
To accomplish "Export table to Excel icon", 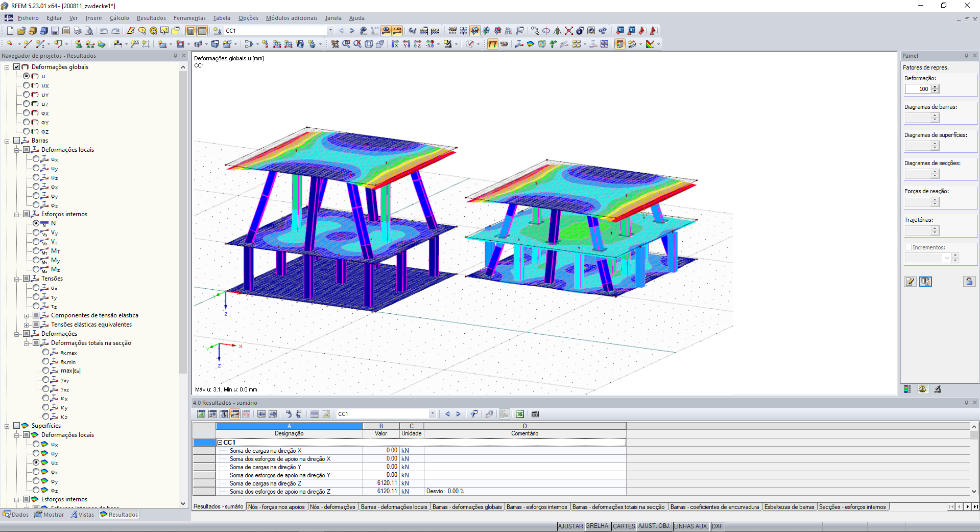I will coord(520,414).
